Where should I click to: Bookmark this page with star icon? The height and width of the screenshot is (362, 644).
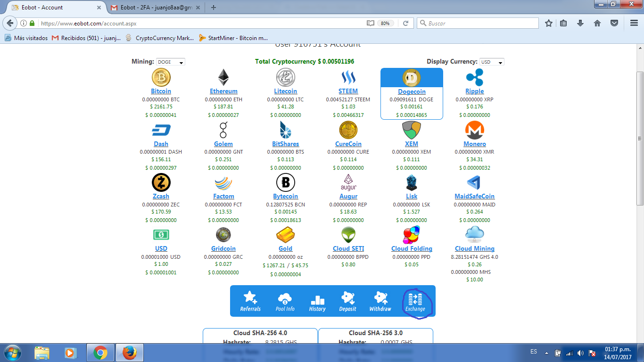(549, 23)
